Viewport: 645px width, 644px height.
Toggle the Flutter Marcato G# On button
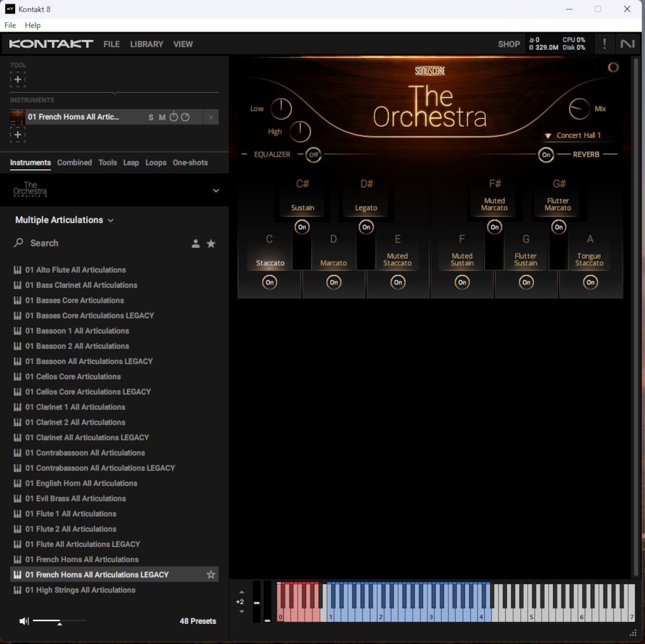pos(559,227)
